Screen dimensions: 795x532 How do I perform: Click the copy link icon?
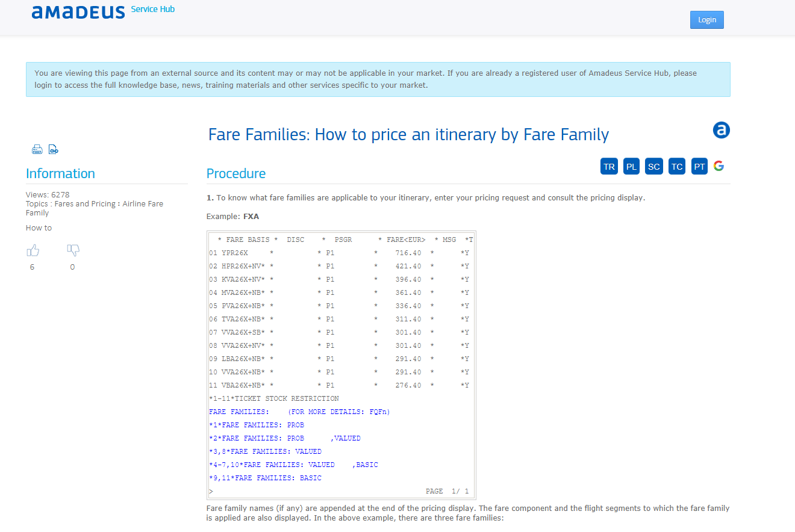pos(53,149)
